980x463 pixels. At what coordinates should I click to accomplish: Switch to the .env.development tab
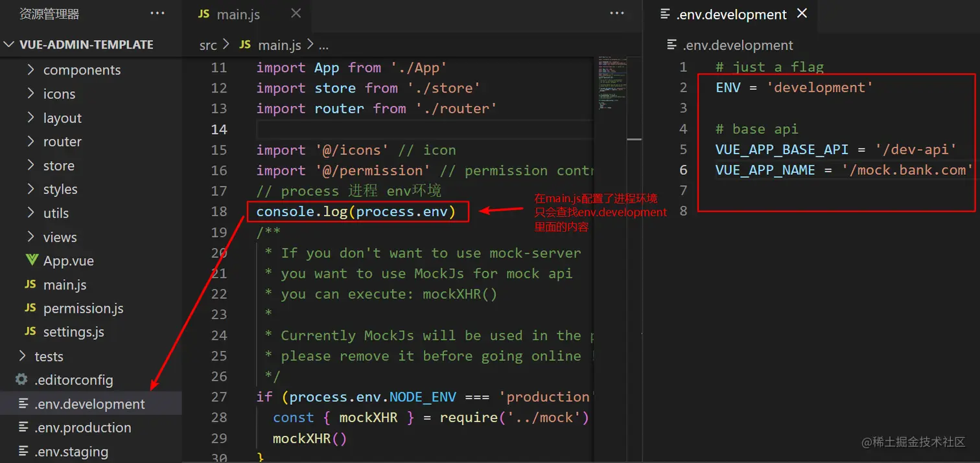pos(730,14)
